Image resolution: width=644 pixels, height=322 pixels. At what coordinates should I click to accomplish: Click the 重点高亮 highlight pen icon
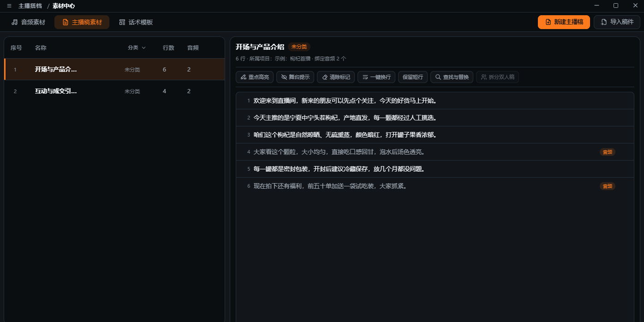tap(244, 77)
